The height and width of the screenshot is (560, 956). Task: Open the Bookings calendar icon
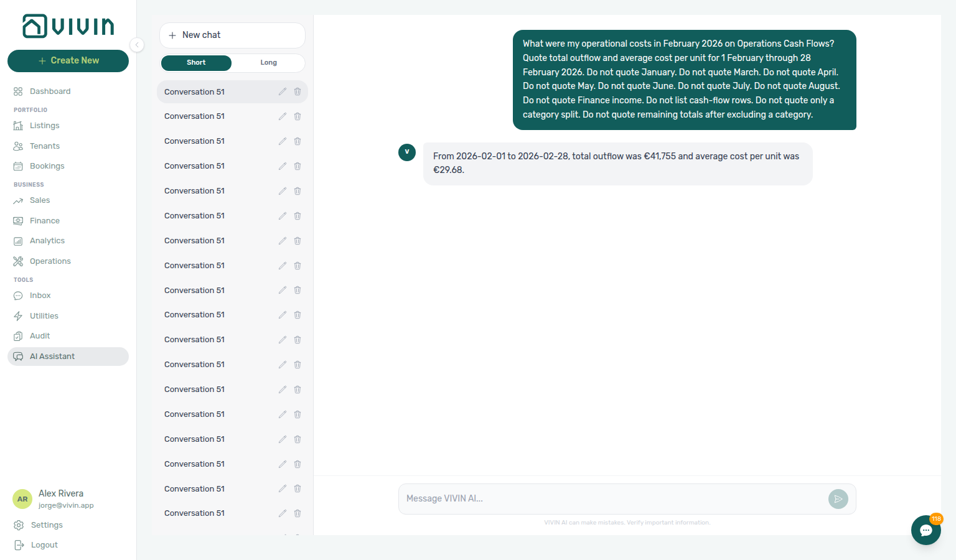(18, 166)
